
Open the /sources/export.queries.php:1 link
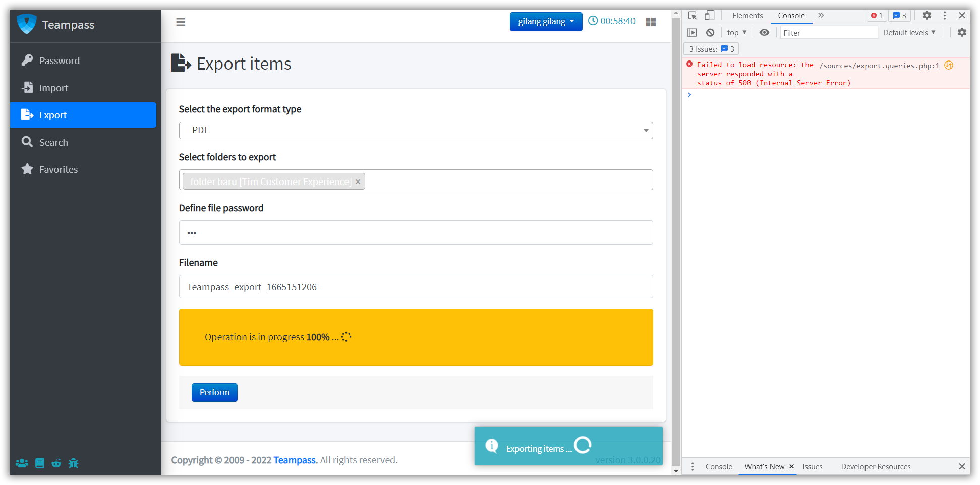point(879,66)
